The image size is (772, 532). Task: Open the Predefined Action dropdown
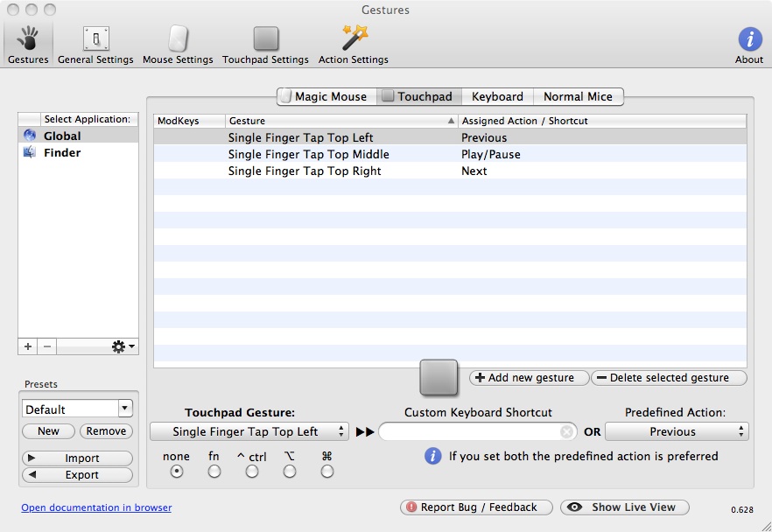[677, 431]
